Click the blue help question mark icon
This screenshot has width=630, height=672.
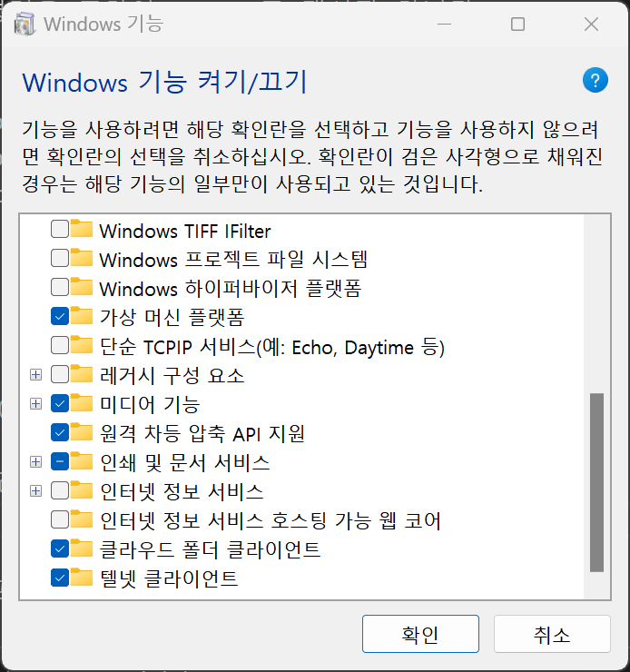coord(595,81)
